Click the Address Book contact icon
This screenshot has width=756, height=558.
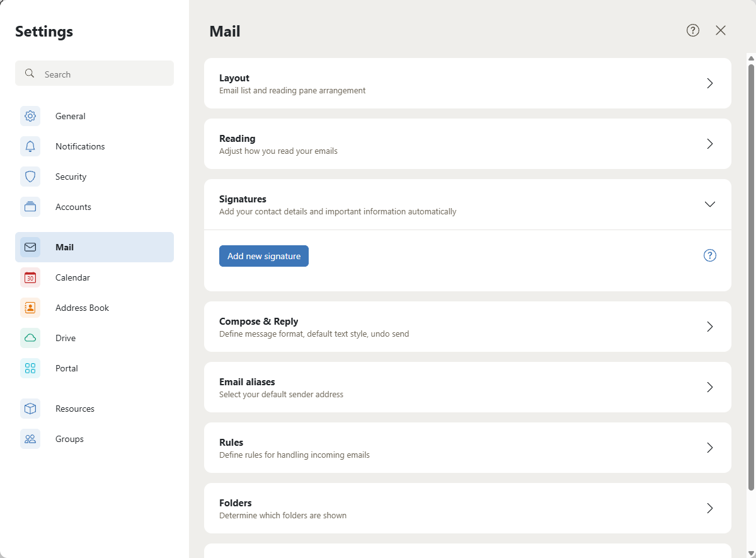tap(30, 308)
